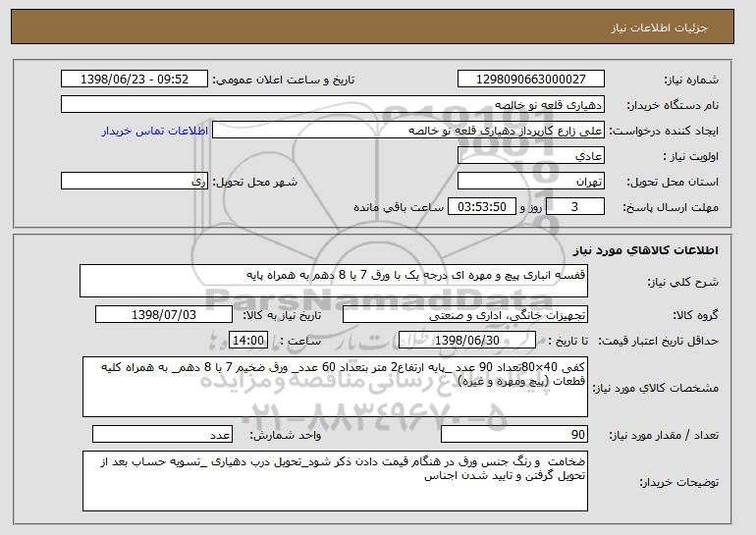Click the label تا تاریخ

pos(567,341)
